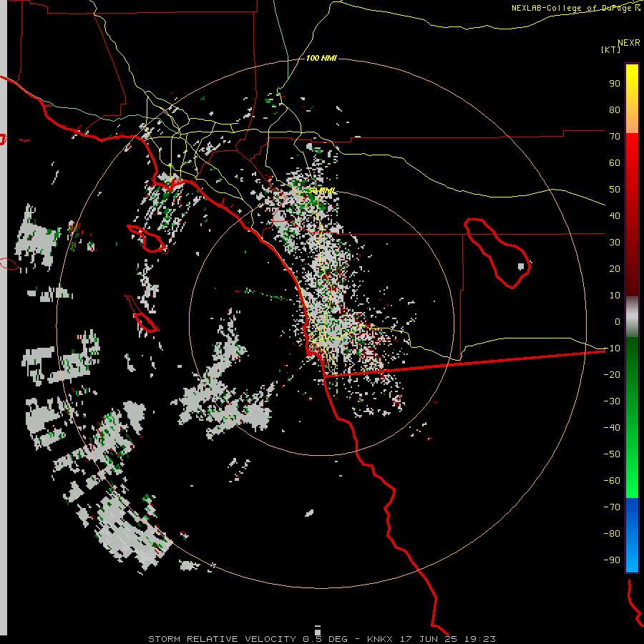Select the positive 10 value on the velocity scale
644x644 pixels.
(x=615, y=296)
